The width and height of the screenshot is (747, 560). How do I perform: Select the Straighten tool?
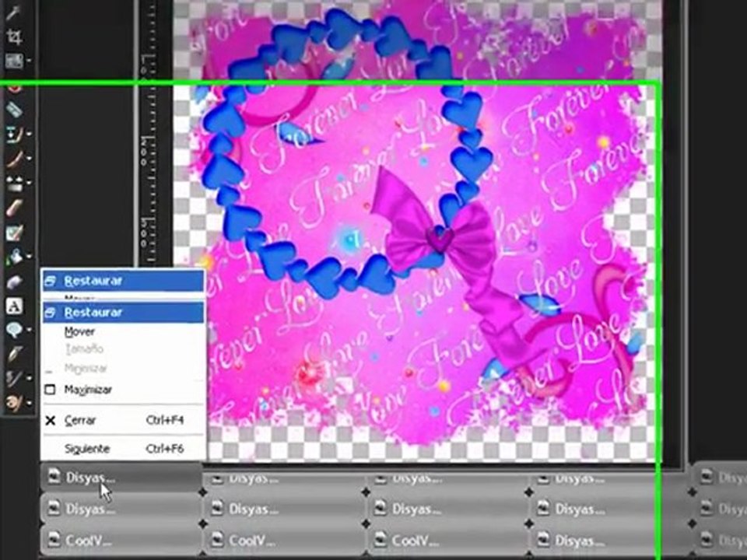tap(13, 61)
